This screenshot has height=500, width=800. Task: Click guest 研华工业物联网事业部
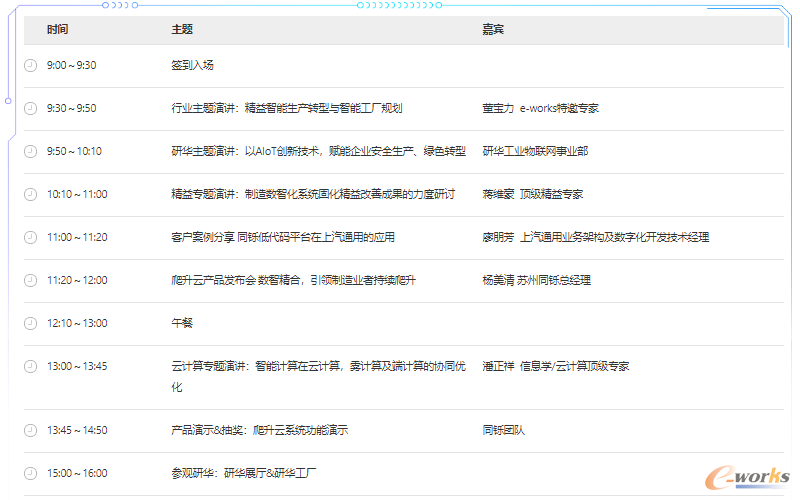pos(535,151)
